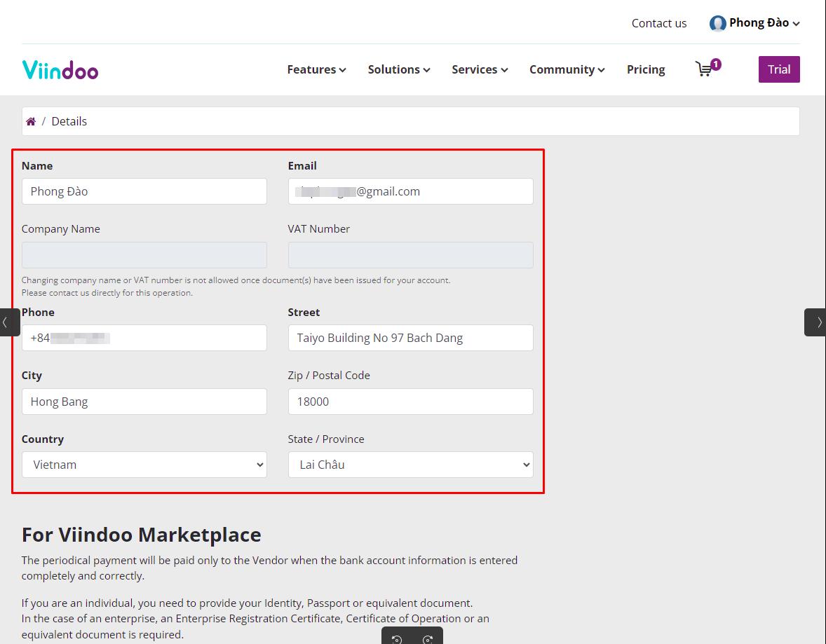Open the shopping cart icon
Viewport: 826px width, 644px height.
coord(707,69)
